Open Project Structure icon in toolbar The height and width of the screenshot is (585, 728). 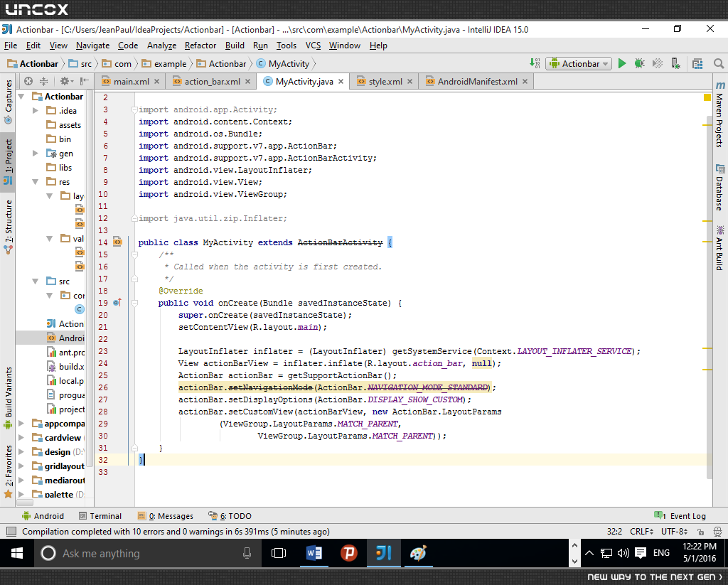tap(697, 63)
